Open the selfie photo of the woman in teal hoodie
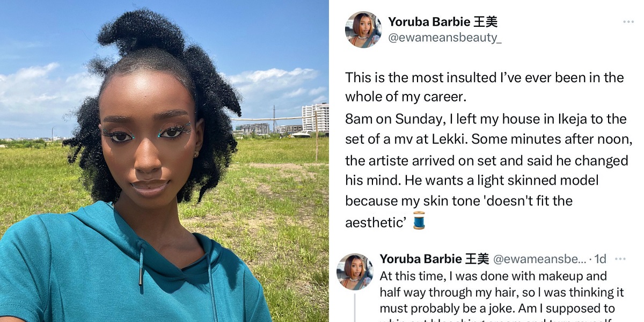 coord(164,161)
